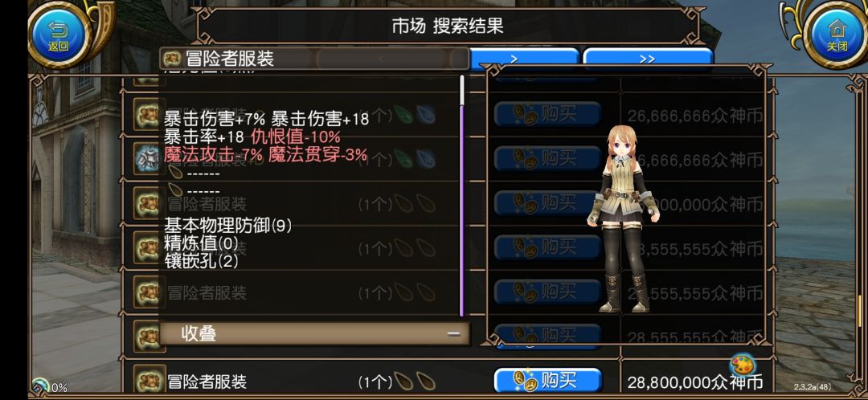Image resolution: width=868 pixels, height=400 pixels.
Task: Select the first empty slot leaf icon in tooltip
Action: [176, 173]
